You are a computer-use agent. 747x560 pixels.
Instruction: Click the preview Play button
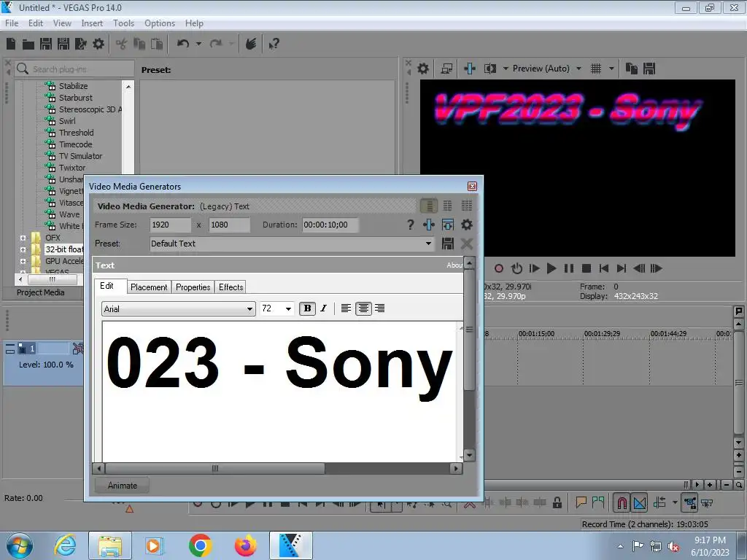pyautogui.click(x=551, y=268)
